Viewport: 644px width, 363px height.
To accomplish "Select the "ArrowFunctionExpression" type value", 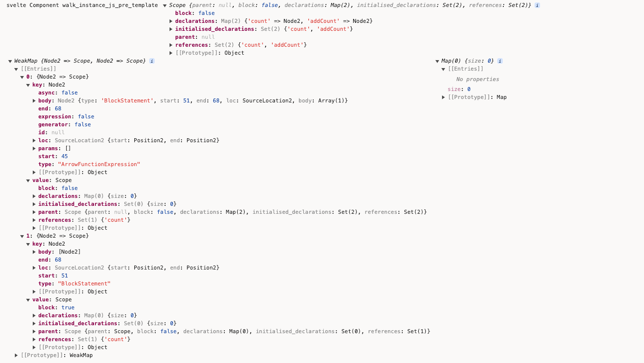I will [x=99, y=164].
